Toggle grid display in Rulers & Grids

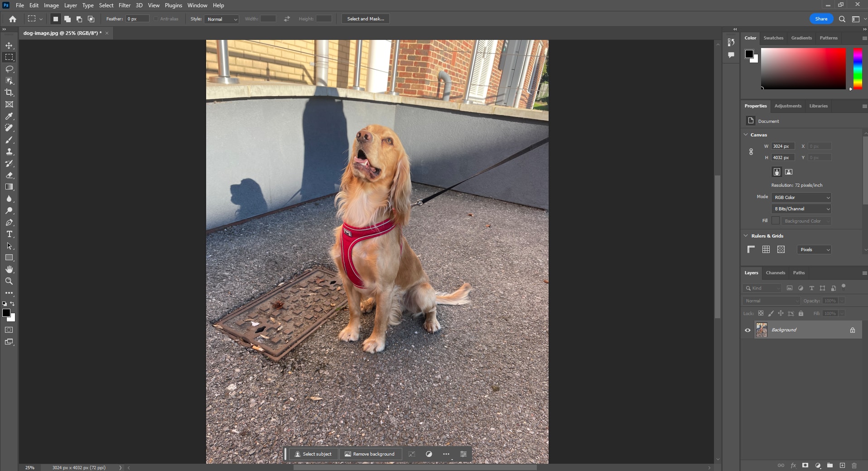click(x=766, y=249)
